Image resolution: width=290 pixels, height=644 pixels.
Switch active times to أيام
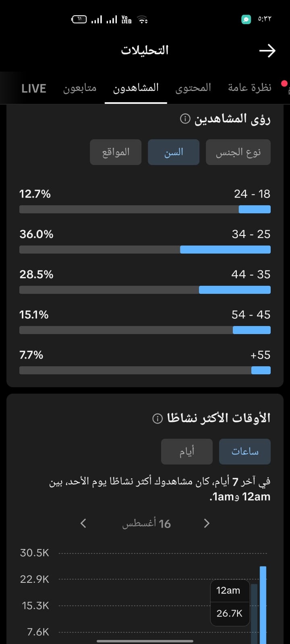tap(187, 452)
